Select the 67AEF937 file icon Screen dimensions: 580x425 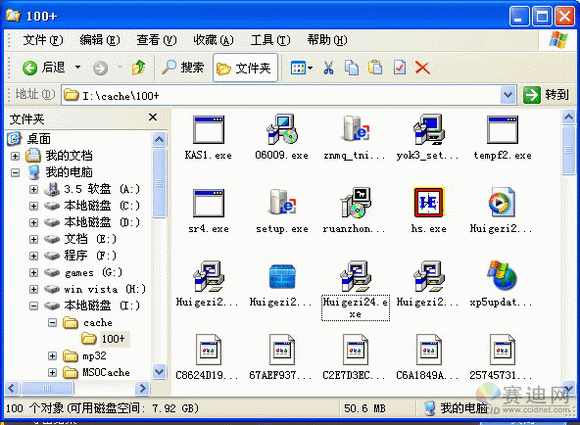pyautogui.click(x=282, y=350)
